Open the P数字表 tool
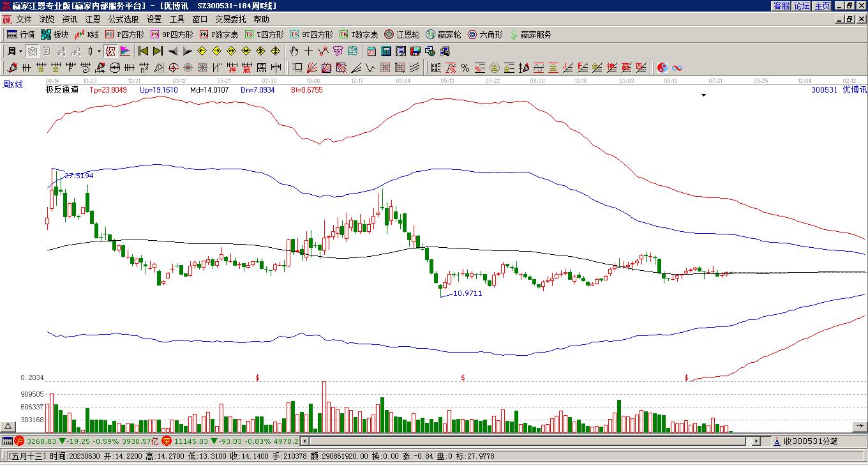The height and width of the screenshot is (465, 868). point(218,34)
